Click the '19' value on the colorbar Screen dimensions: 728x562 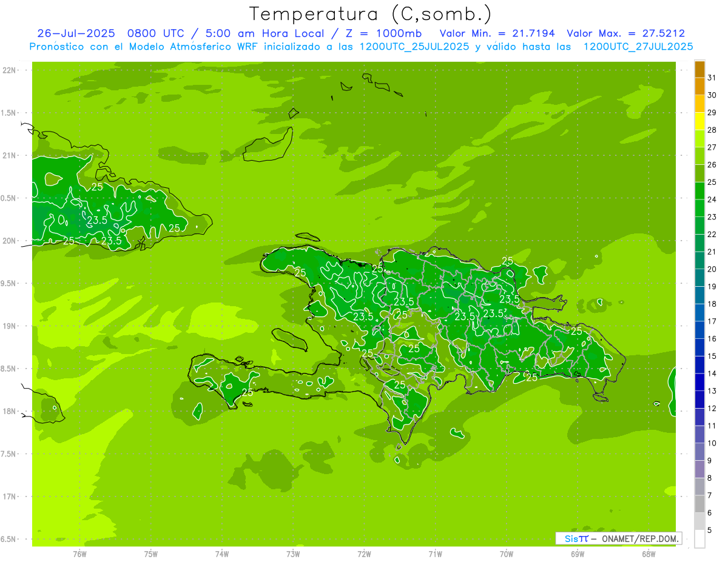[712, 287]
